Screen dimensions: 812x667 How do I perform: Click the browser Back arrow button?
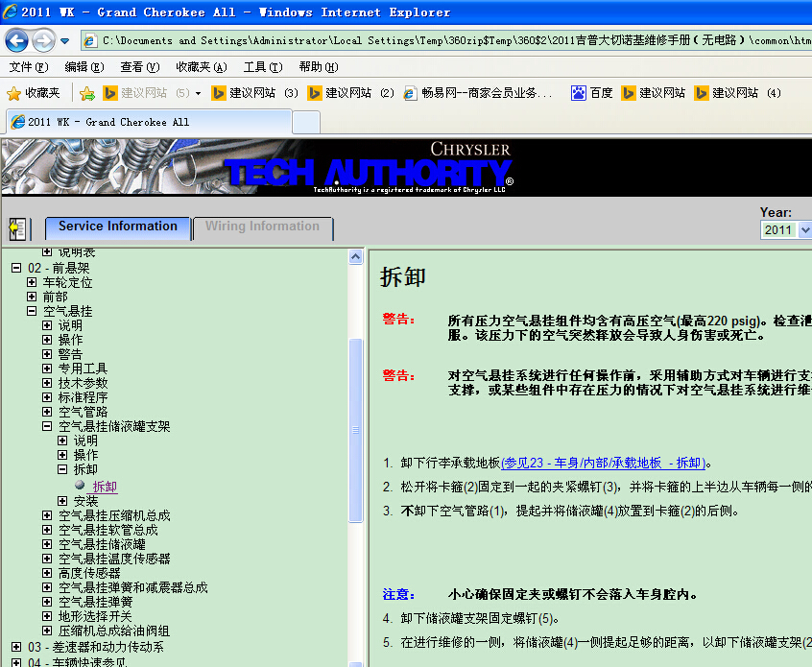coord(17,40)
